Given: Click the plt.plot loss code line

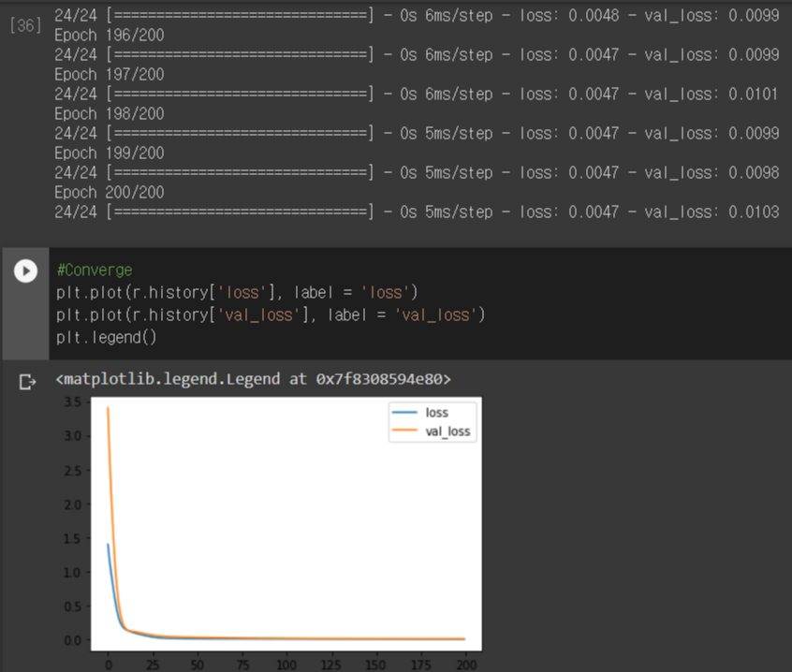Looking at the screenshot, I should tap(237, 292).
